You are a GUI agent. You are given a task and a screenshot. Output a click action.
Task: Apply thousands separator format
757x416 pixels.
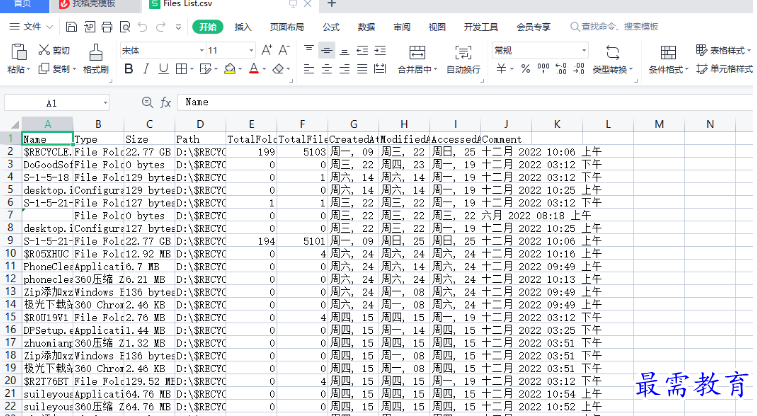[543, 69]
